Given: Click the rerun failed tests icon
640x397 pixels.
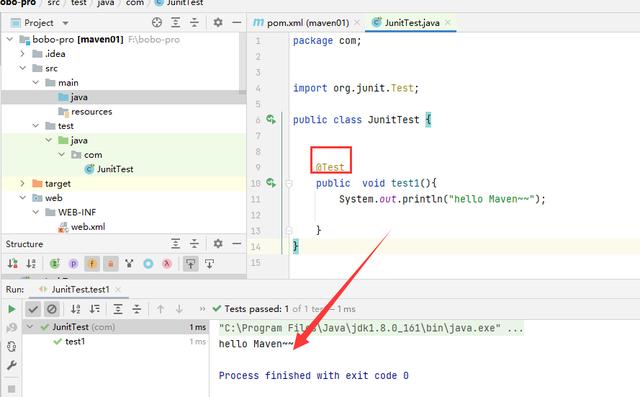Looking at the screenshot, I should pos(12,328).
